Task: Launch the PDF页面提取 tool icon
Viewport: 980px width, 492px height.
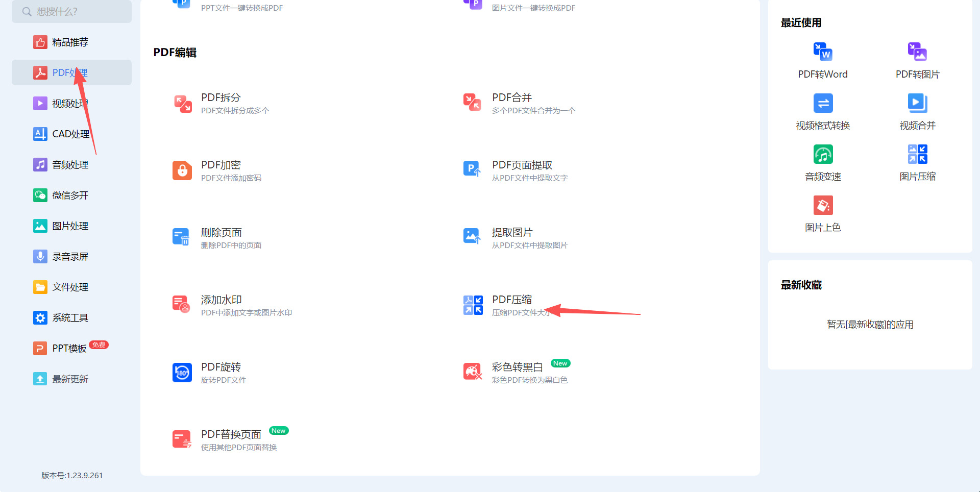Action: [x=473, y=169]
